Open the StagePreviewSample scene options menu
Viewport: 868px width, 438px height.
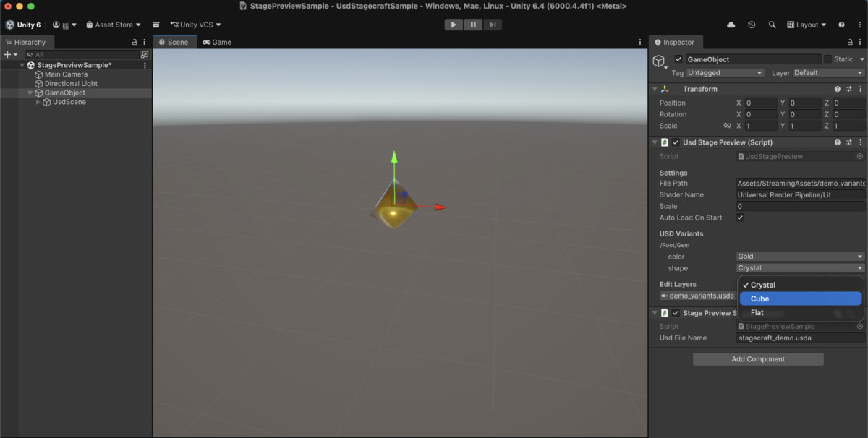click(x=145, y=65)
